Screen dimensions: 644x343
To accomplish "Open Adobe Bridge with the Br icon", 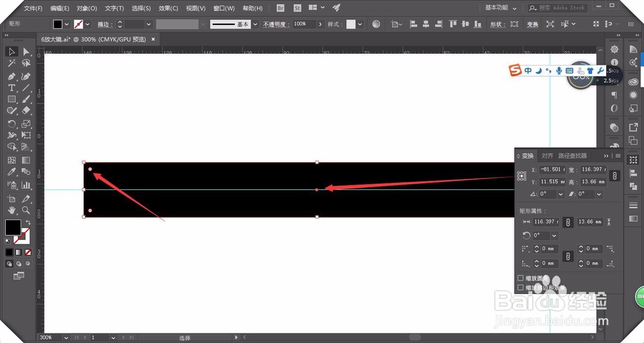I will [x=281, y=8].
